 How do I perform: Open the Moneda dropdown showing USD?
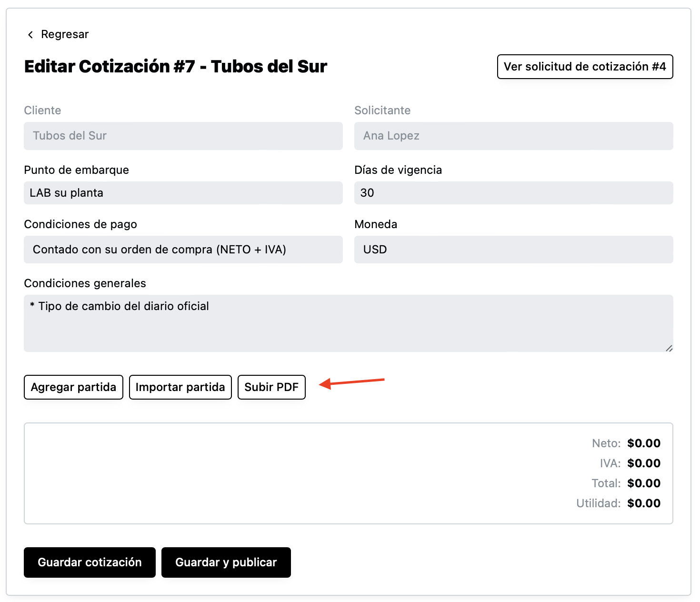(x=513, y=250)
